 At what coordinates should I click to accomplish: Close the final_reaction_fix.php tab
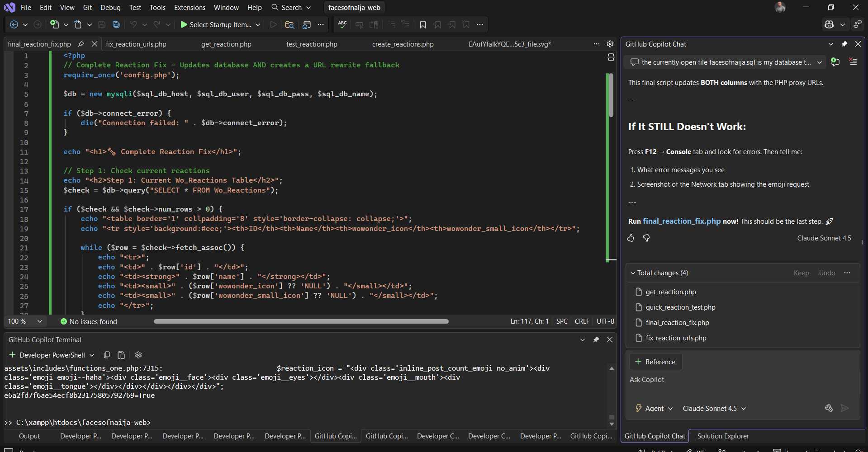pyautogui.click(x=94, y=44)
